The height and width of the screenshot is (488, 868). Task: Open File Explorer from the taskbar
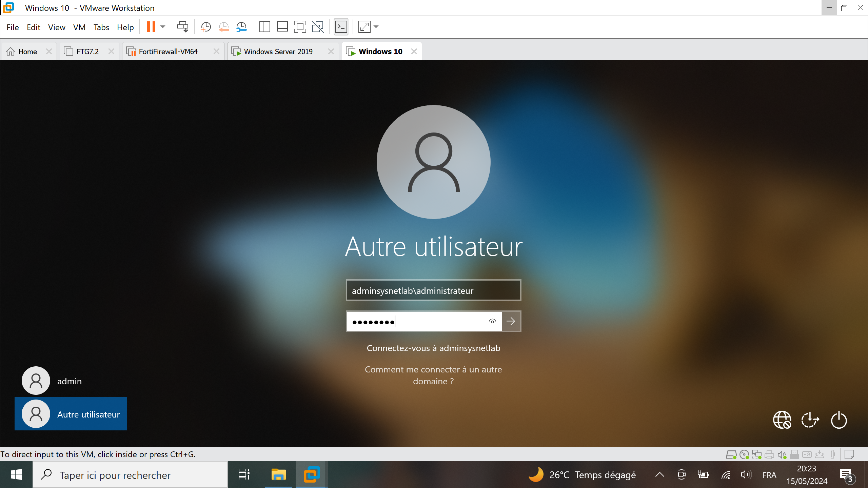coord(278,475)
